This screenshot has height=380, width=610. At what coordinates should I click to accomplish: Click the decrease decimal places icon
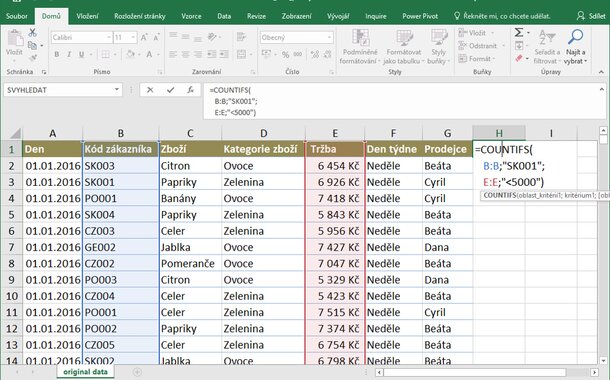tap(327, 54)
